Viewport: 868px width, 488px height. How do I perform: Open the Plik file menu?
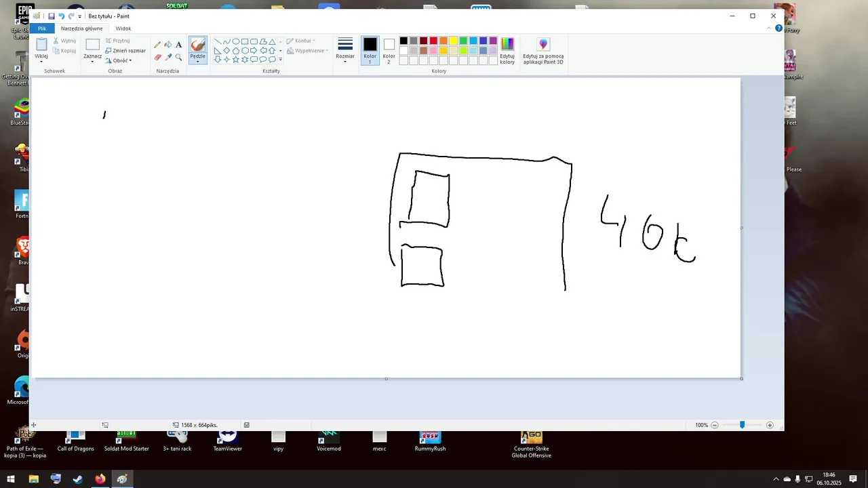[x=41, y=28]
